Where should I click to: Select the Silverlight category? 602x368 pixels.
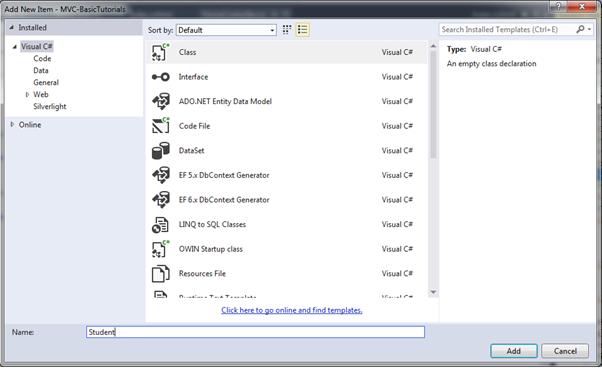pos(50,107)
